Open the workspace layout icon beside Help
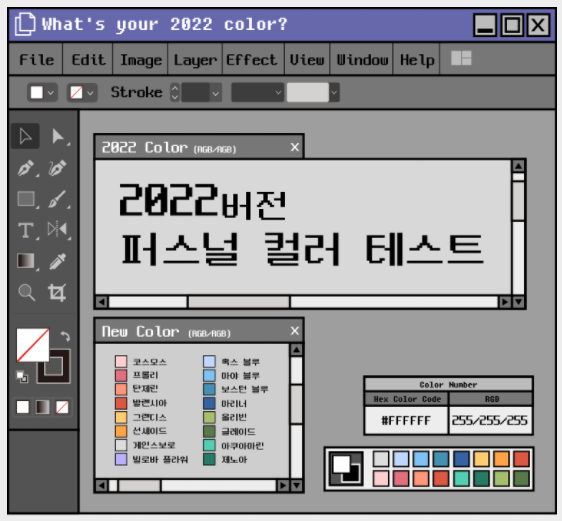 [461, 58]
